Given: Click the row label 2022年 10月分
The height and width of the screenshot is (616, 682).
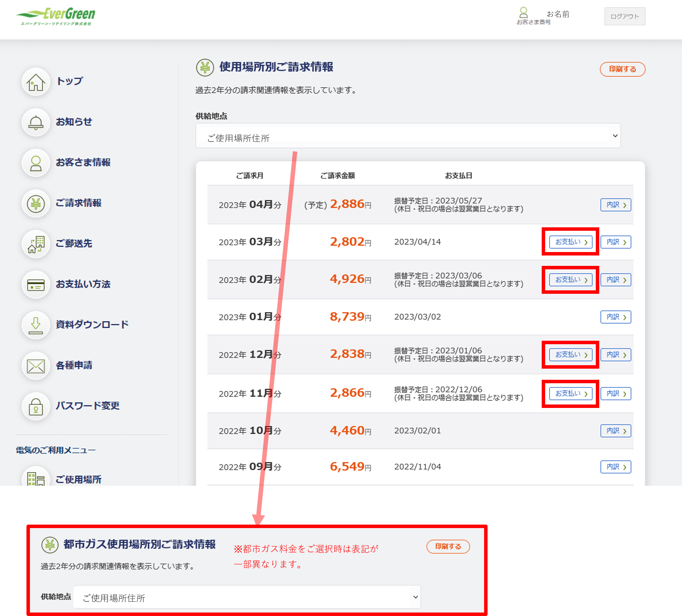Looking at the screenshot, I should (250, 431).
